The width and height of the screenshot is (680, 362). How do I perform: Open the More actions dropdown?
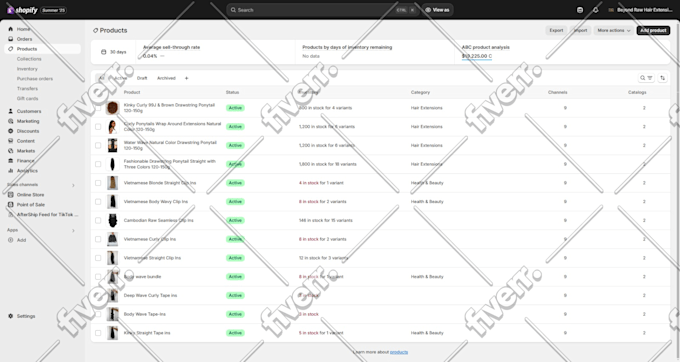pyautogui.click(x=614, y=30)
